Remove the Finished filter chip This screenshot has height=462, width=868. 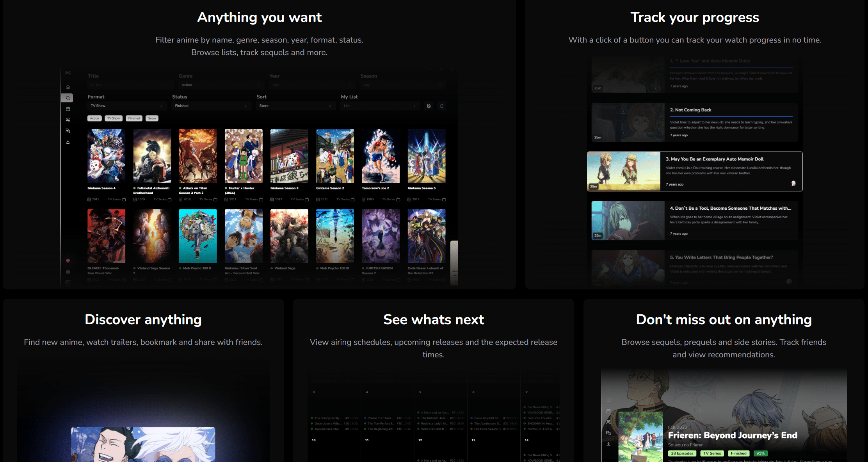[134, 118]
